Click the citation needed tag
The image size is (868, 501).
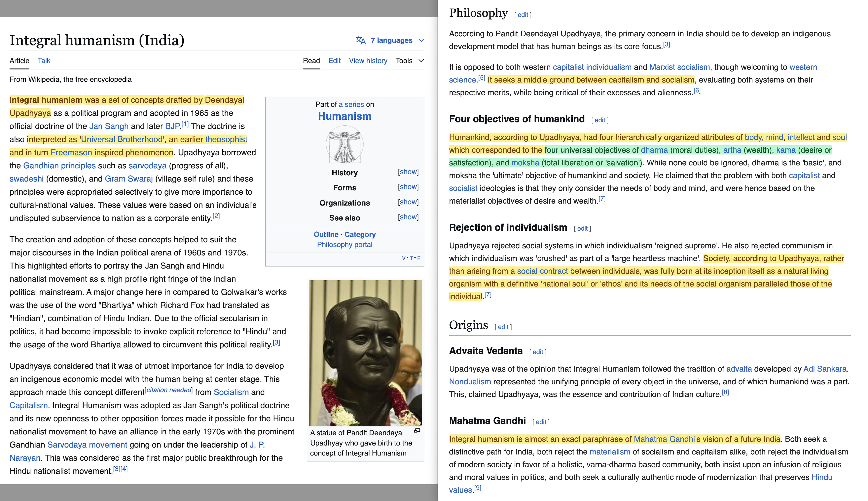(169, 390)
